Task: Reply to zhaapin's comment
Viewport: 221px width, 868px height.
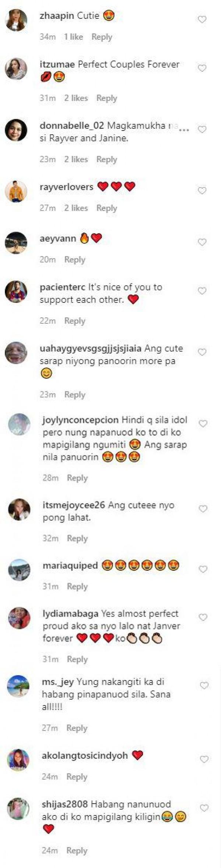Action: point(102,37)
